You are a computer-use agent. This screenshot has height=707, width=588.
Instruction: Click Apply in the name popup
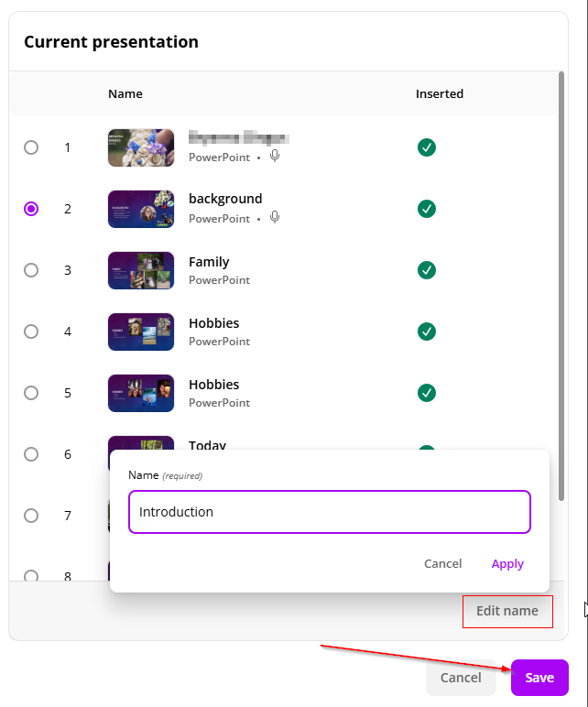tap(507, 563)
